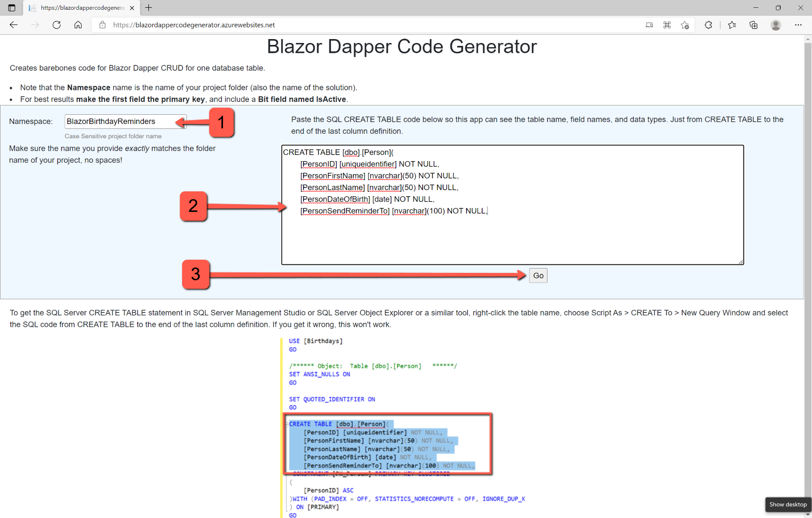Refresh the current page
Viewport: 812px width, 518px height.
(x=57, y=25)
